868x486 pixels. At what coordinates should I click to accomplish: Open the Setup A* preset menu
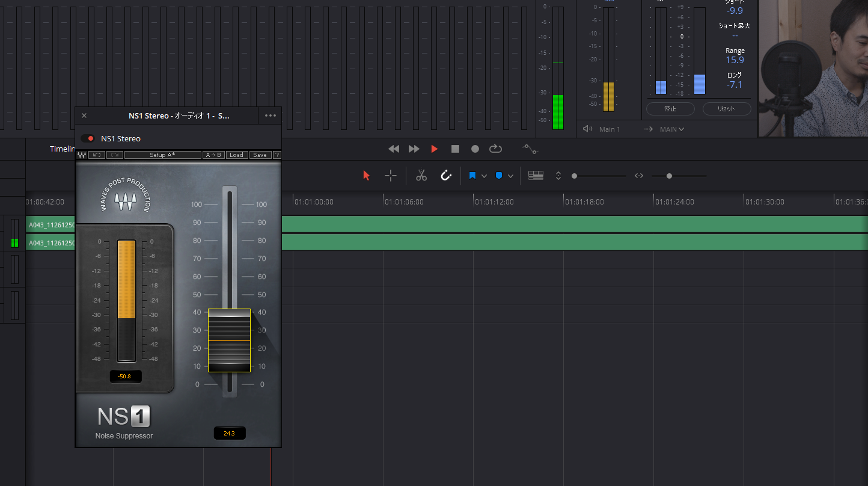pos(162,155)
